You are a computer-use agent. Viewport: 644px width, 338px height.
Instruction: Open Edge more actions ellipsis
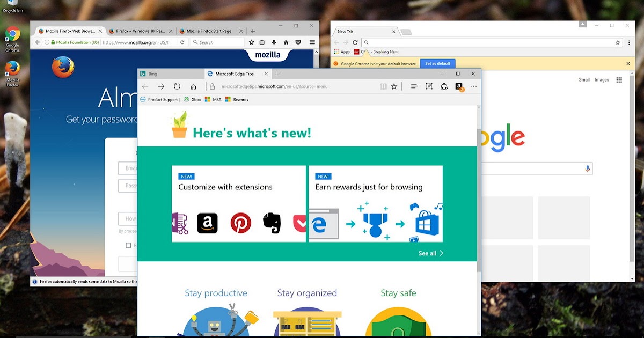(473, 86)
